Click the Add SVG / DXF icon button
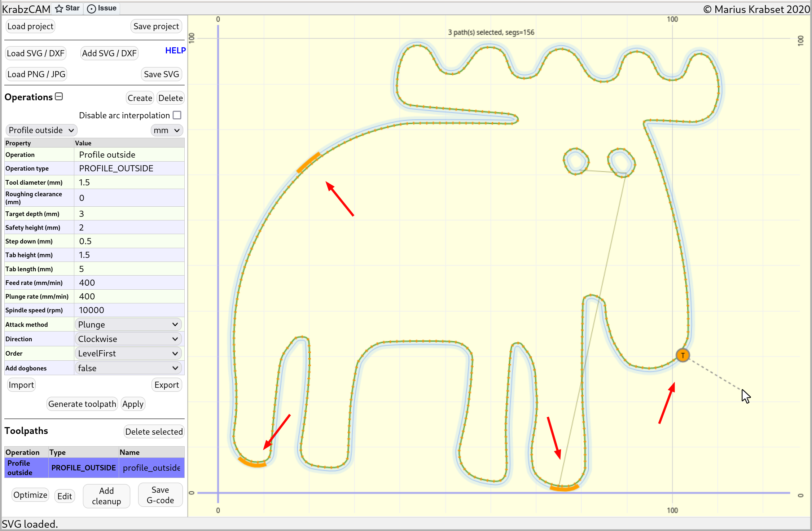812x531 pixels. coord(109,53)
